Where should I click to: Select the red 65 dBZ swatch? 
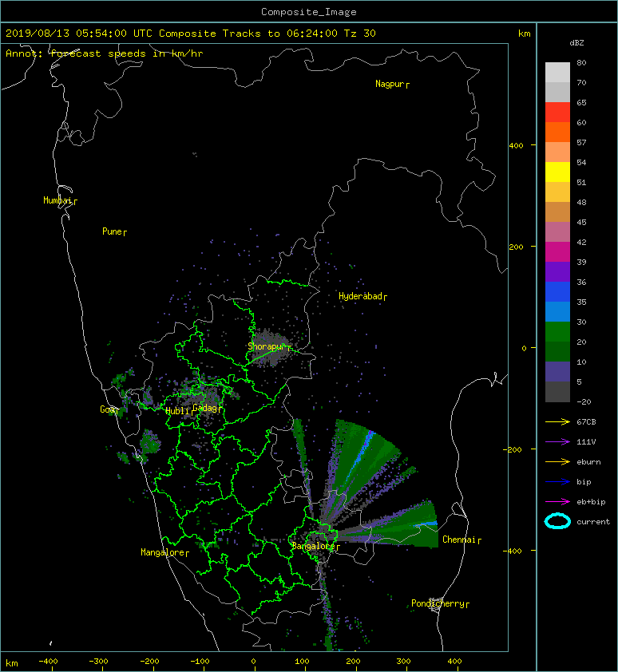tap(557, 113)
